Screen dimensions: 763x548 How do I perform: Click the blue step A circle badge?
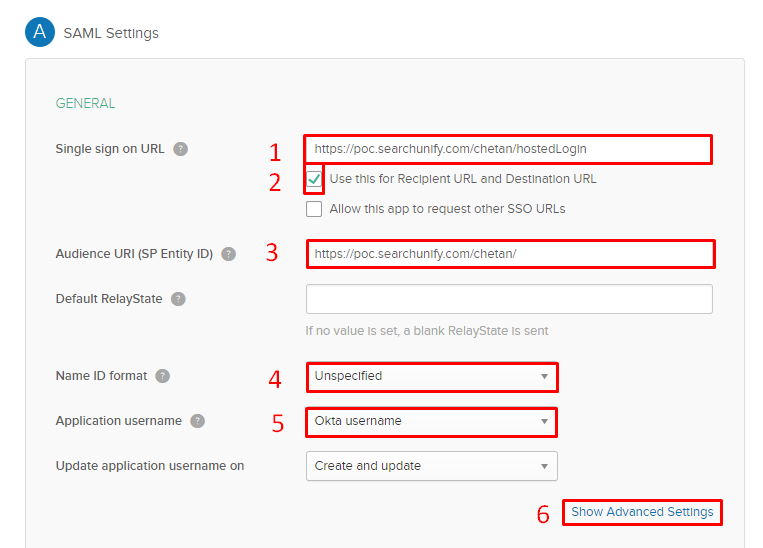tap(40, 32)
